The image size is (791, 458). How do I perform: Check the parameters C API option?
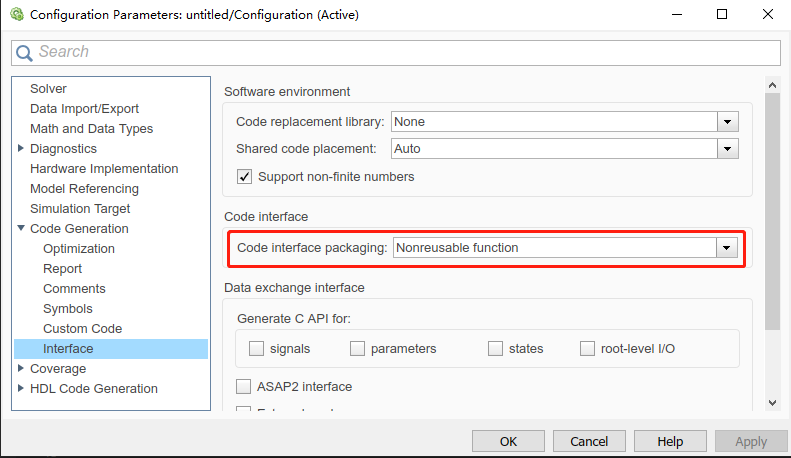coord(357,349)
